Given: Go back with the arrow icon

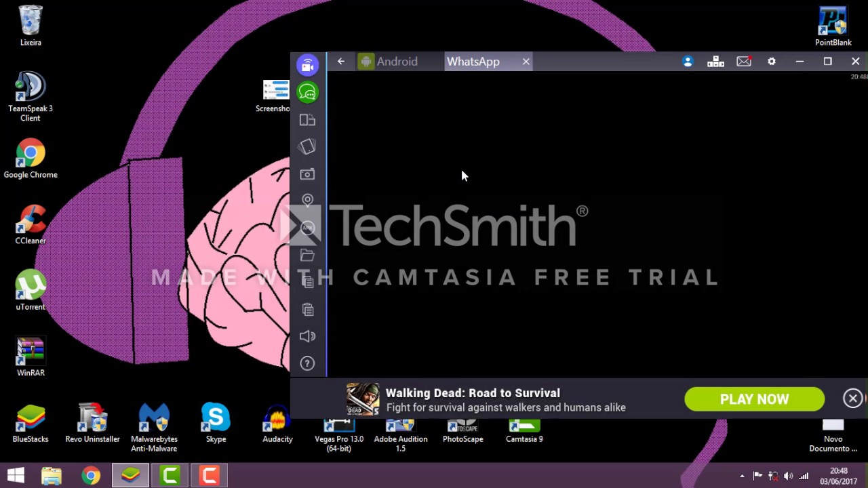Looking at the screenshot, I should click(341, 62).
